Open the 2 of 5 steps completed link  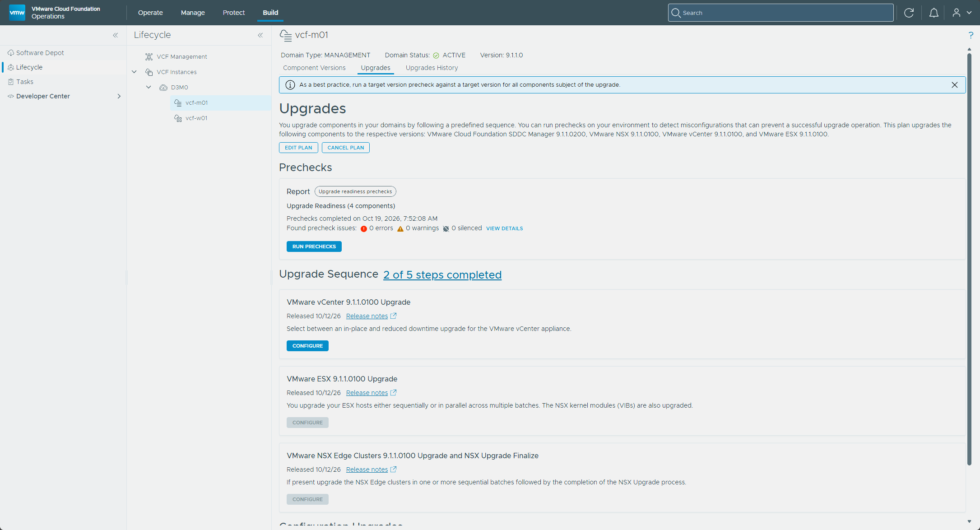pos(442,274)
